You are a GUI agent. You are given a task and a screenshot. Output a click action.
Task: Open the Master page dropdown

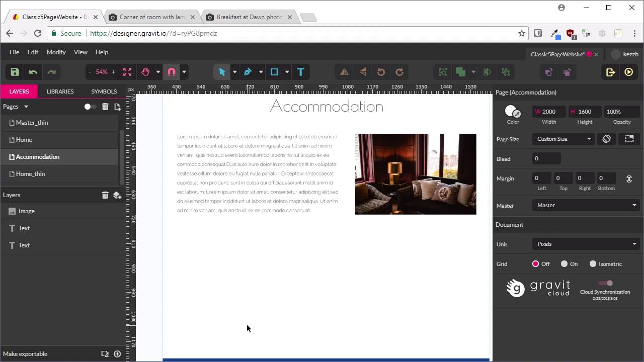(x=586, y=205)
